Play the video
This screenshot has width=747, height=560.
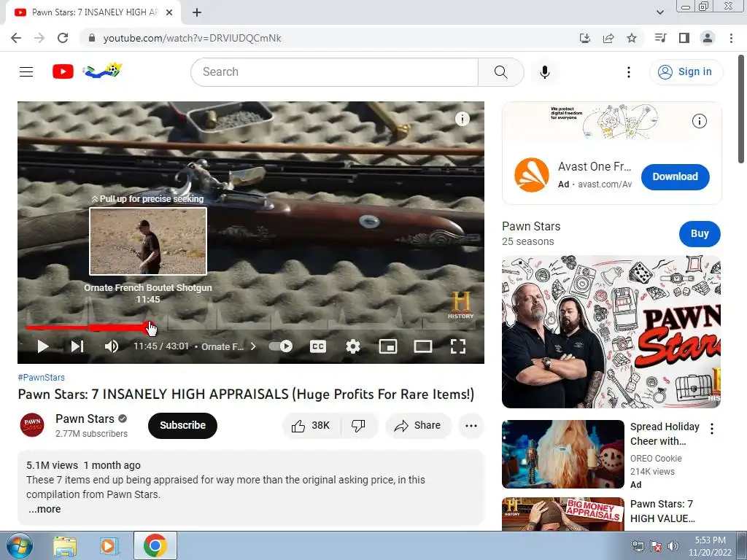pos(43,346)
